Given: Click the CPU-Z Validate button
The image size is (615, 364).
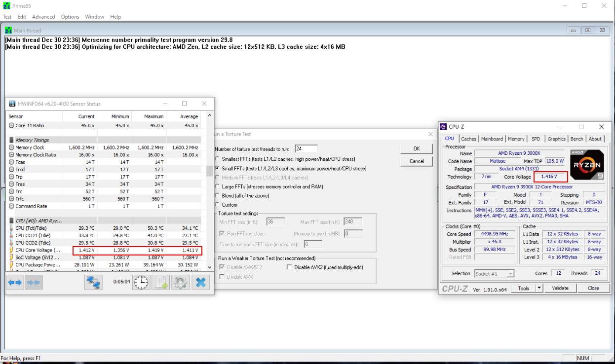Looking at the screenshot, I should [x=560, y=288].
